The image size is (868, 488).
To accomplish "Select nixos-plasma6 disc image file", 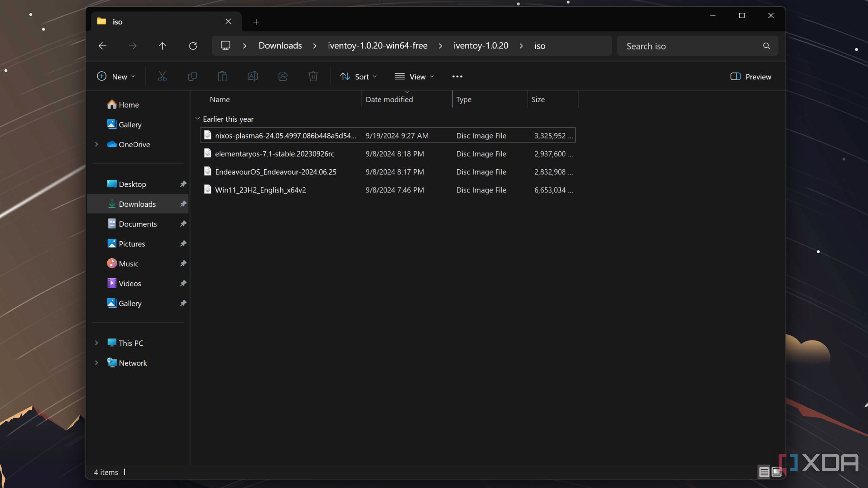I will 286,135.
